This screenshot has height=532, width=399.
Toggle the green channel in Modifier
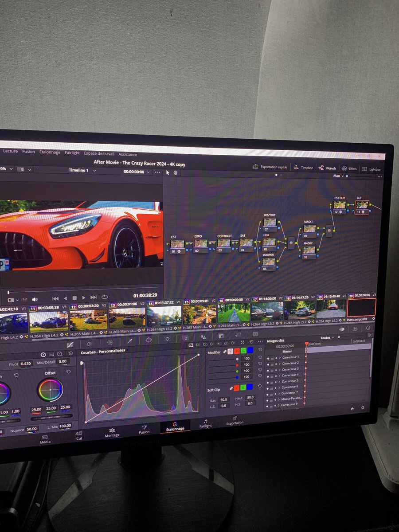pyautogui.click(x=243, y=351)
